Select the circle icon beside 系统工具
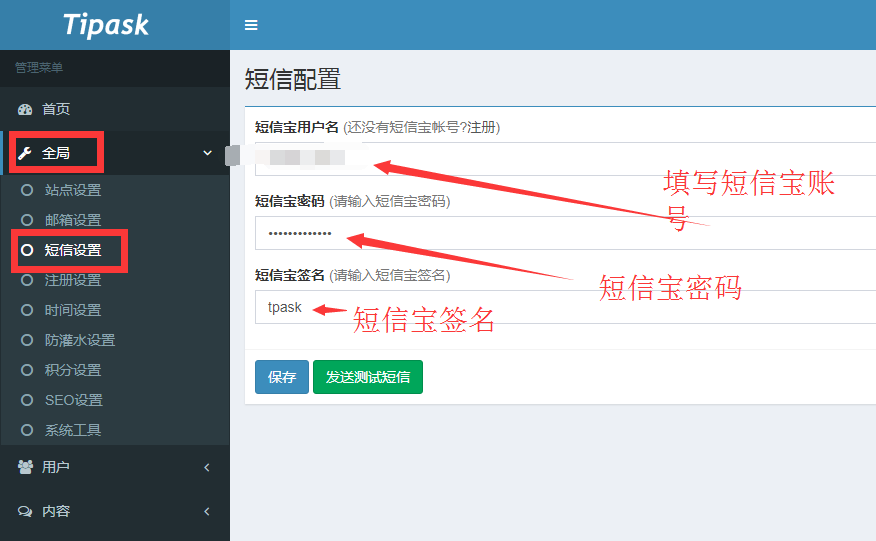 point(27,430)
